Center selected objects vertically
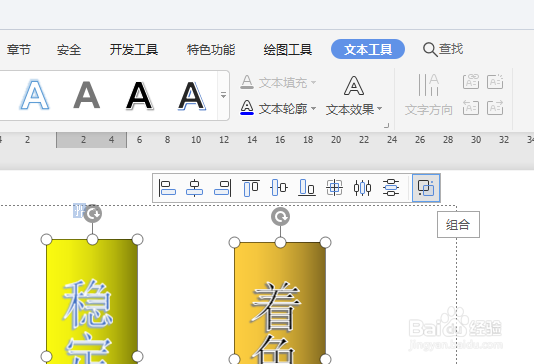The image size is (534, 364). coord(279,188)
